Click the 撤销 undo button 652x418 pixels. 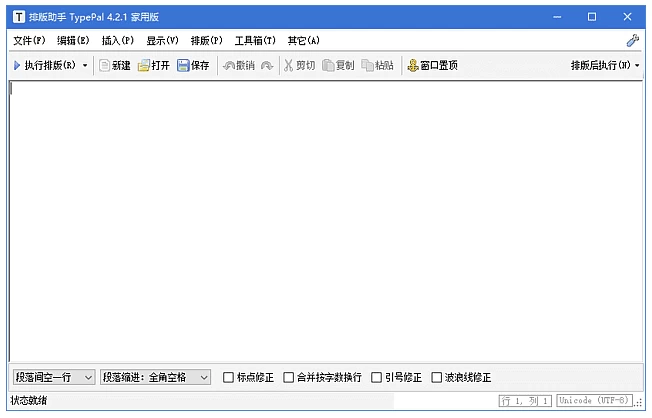click(238, 66)
